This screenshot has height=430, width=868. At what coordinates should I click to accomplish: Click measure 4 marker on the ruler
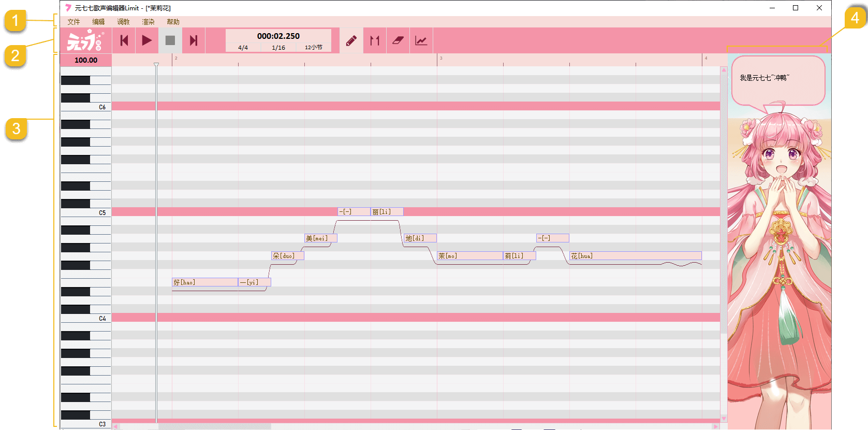point(706,58)
